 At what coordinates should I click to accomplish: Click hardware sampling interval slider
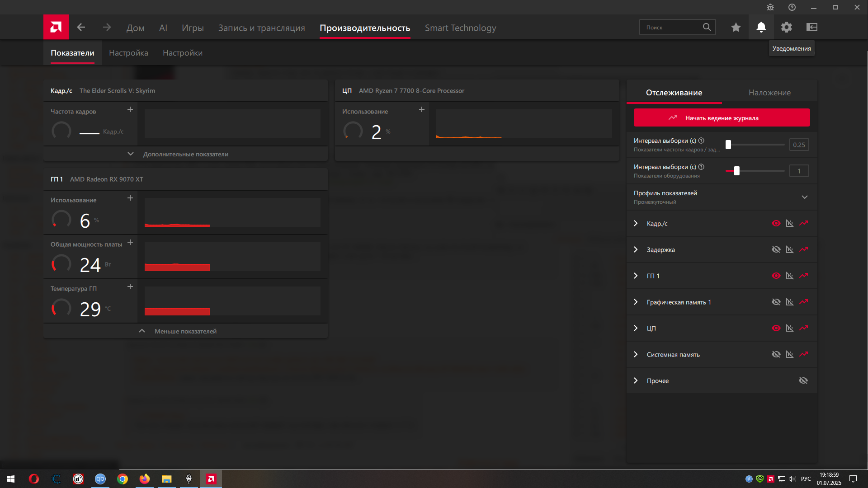click(755, 171)
